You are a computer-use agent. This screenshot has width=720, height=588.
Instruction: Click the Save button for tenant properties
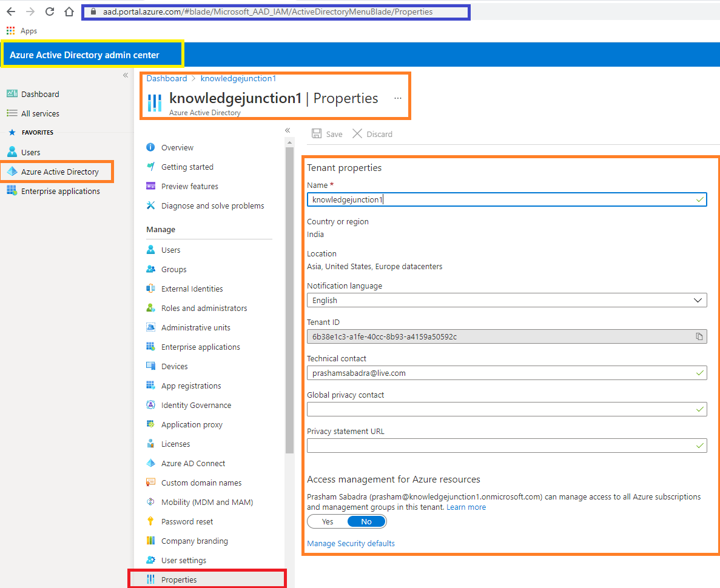tap(327, 134)
